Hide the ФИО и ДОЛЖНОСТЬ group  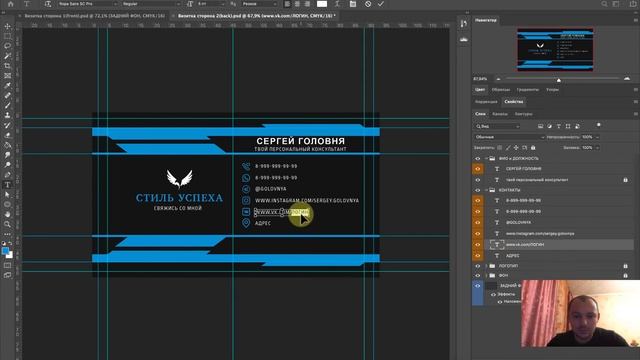click(x=478, y=158)
